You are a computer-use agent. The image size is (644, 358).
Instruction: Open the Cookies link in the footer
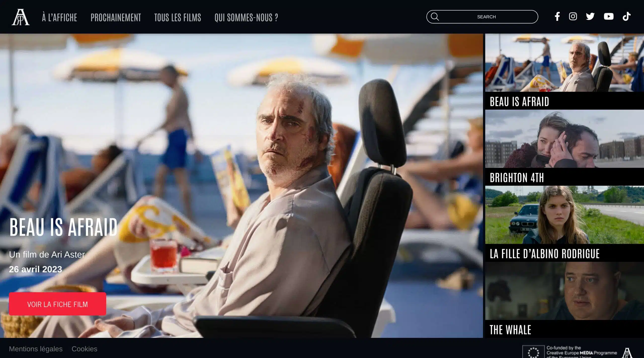[x=85, y=349]
